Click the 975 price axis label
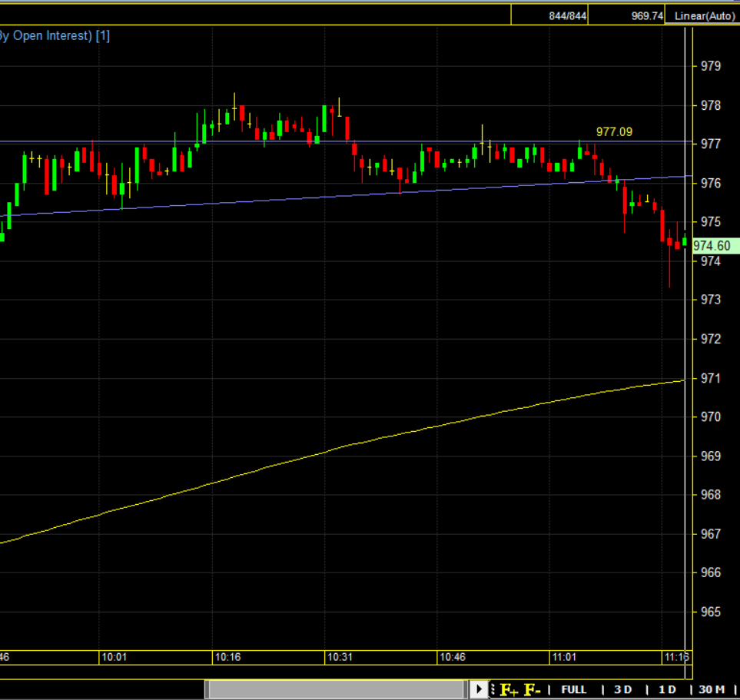This screenshot has height=700, width=740. pos(711,222)
